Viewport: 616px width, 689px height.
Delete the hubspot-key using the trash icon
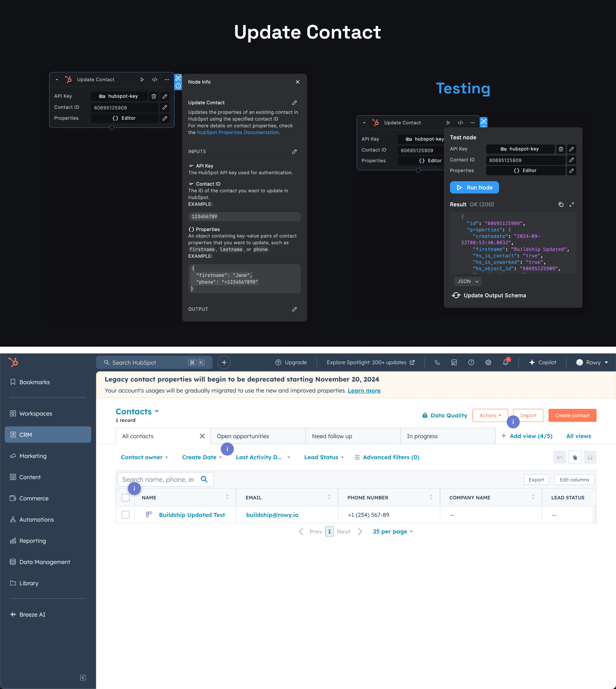(x=154, y=96)
